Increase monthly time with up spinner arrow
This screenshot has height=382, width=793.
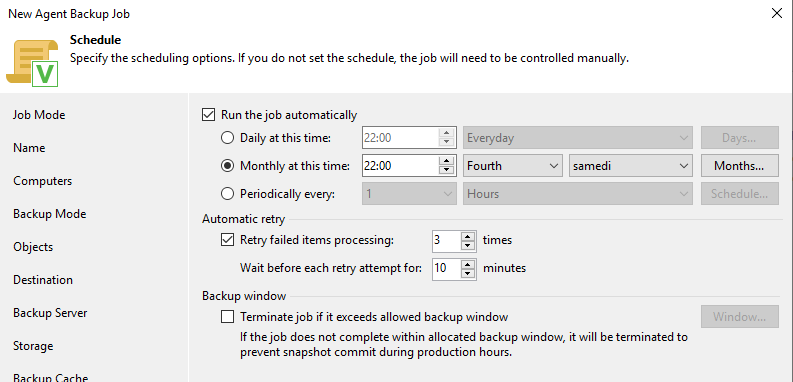point(446,161)
